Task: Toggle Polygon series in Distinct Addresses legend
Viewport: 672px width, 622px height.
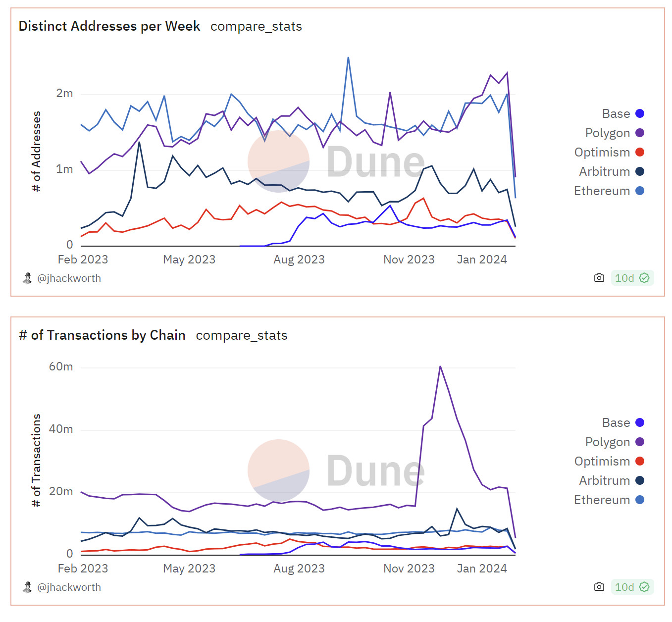Action: (639, 133)
